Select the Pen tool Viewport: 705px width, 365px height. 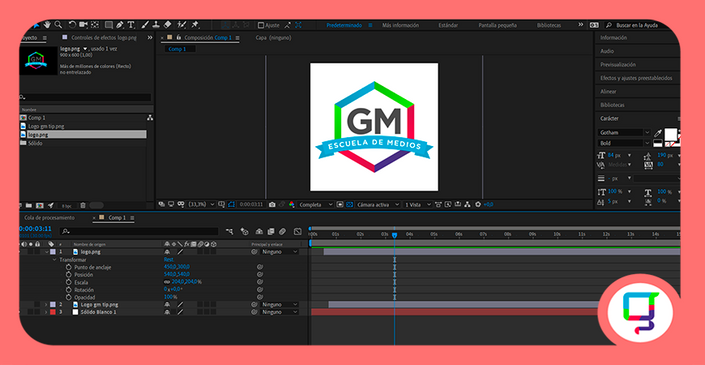pyautogui.click(x=120, y=25)
